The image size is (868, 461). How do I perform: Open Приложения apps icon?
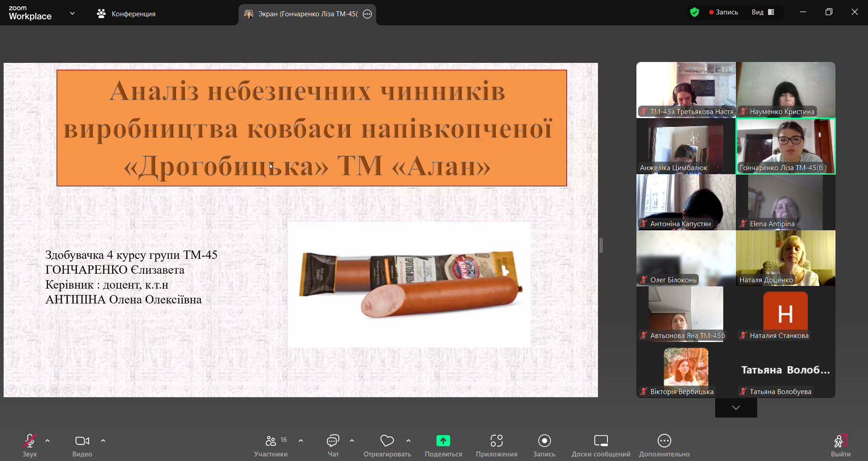pos(497,441)
